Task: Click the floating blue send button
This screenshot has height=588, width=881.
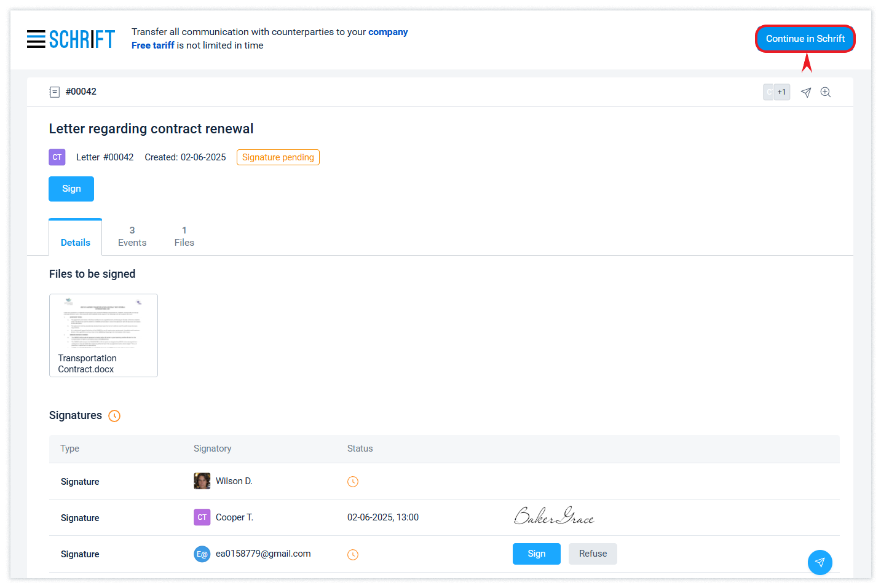Action: point(820,562)
